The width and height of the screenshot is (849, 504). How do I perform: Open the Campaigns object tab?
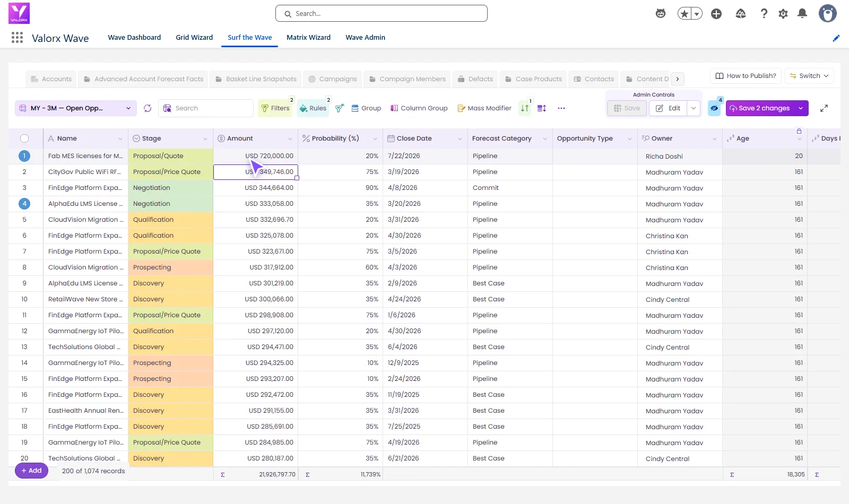click(x=333, y=79)
